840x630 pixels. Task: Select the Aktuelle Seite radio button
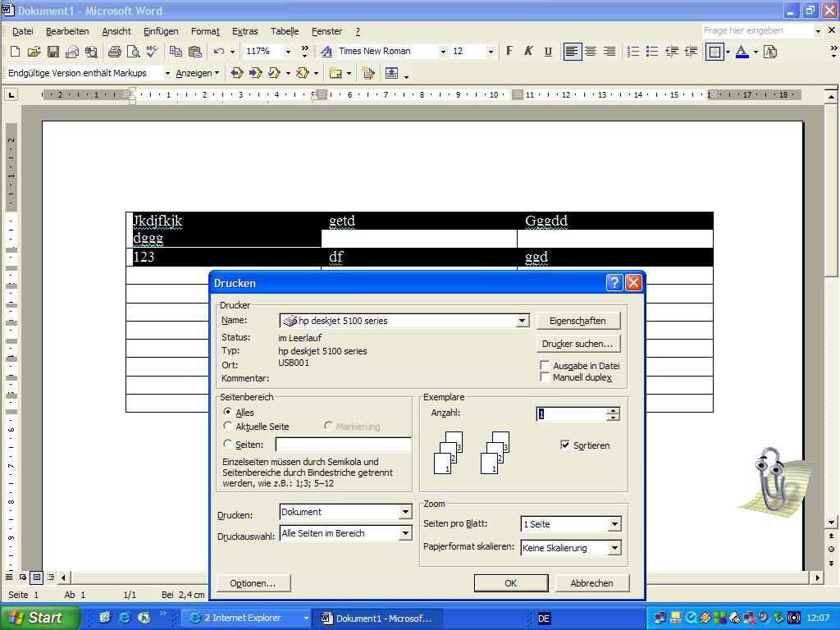(228, 426)
